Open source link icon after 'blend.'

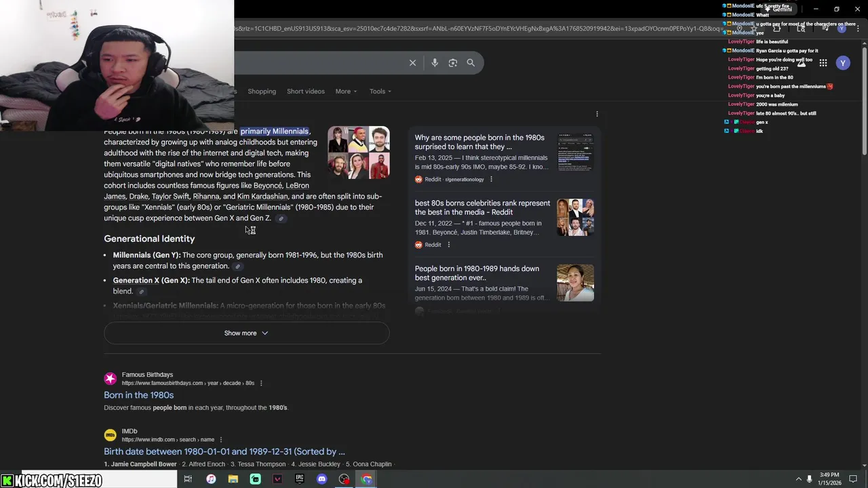pyautogui.click(x=141, y=292)
